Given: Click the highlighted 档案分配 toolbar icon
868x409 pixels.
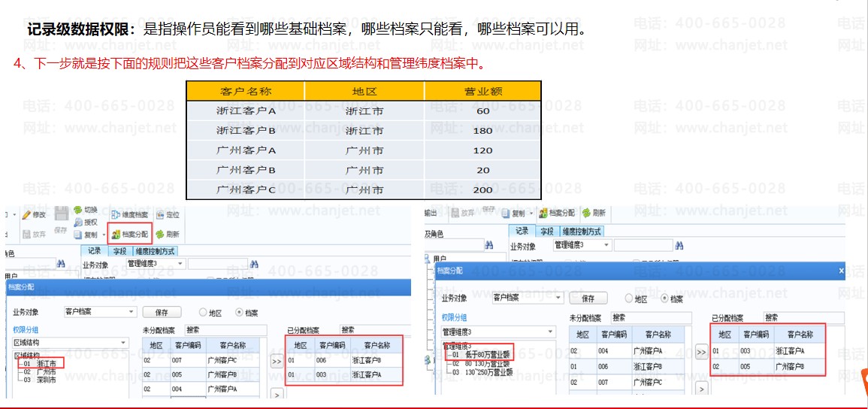Looking at the screenshot, I should point(129,234).
